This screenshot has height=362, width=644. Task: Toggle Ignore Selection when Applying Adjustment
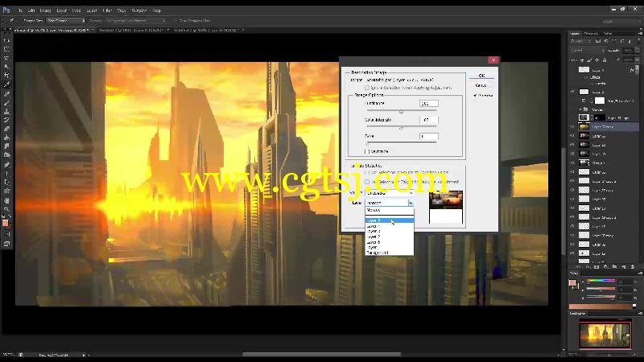coord(367,88)
